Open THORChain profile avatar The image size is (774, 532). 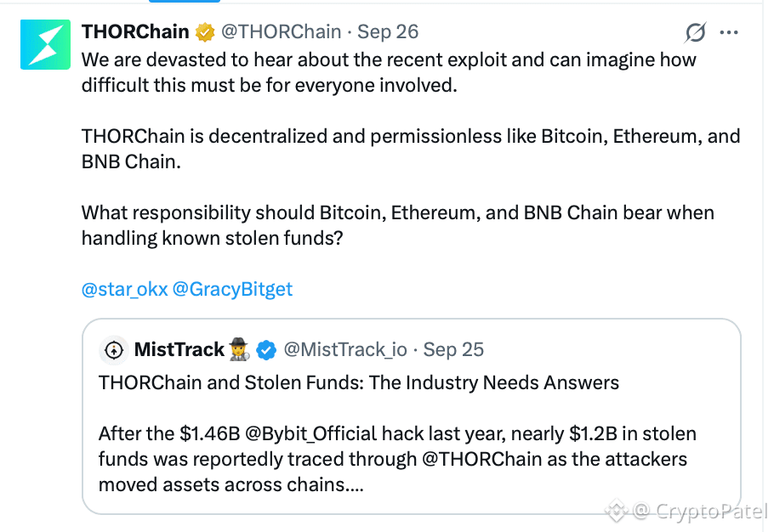click(x=45, y=44)
